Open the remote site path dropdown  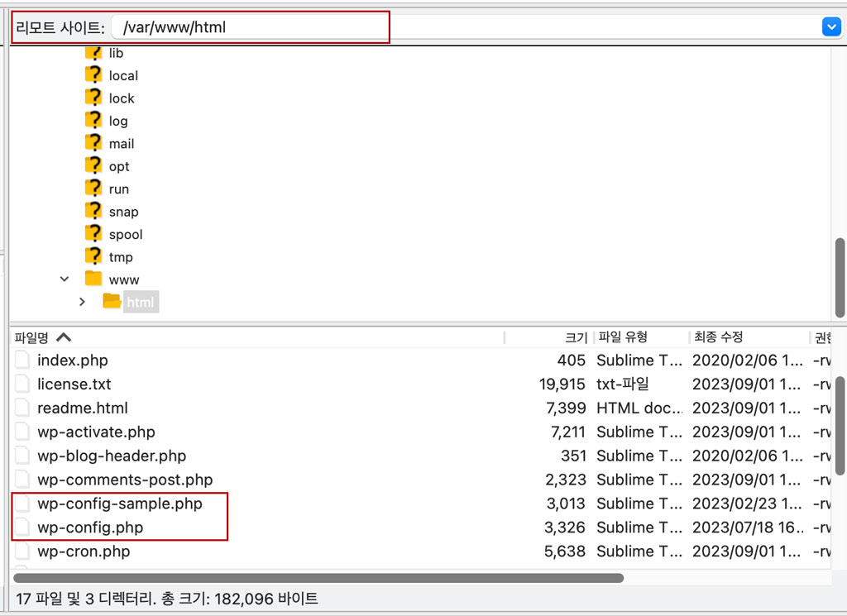click(x=831, y=26)
